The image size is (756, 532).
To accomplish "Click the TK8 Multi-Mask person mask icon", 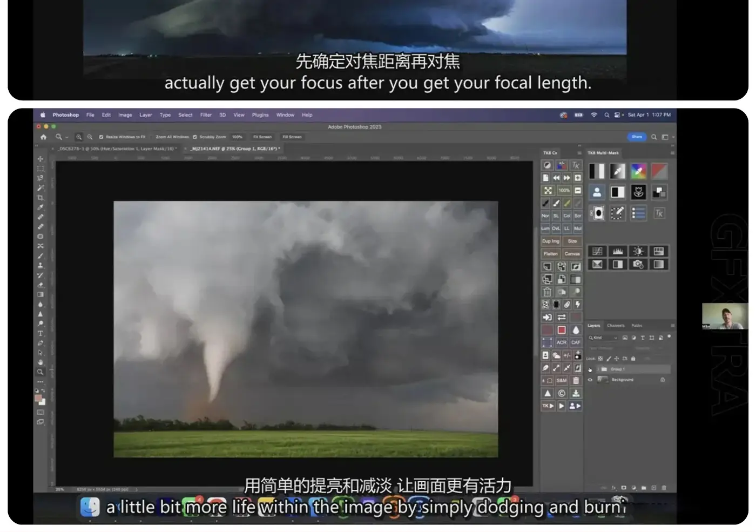I will click(x=597, y=192).
